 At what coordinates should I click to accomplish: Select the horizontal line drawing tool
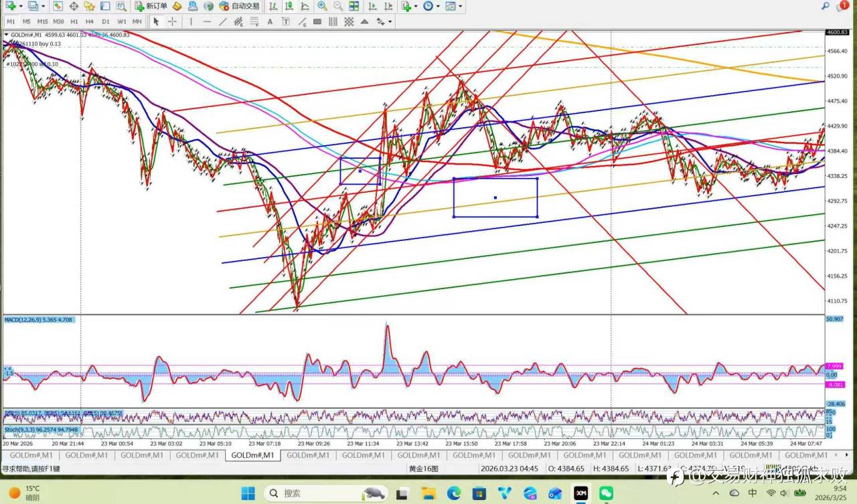point(207,21)
